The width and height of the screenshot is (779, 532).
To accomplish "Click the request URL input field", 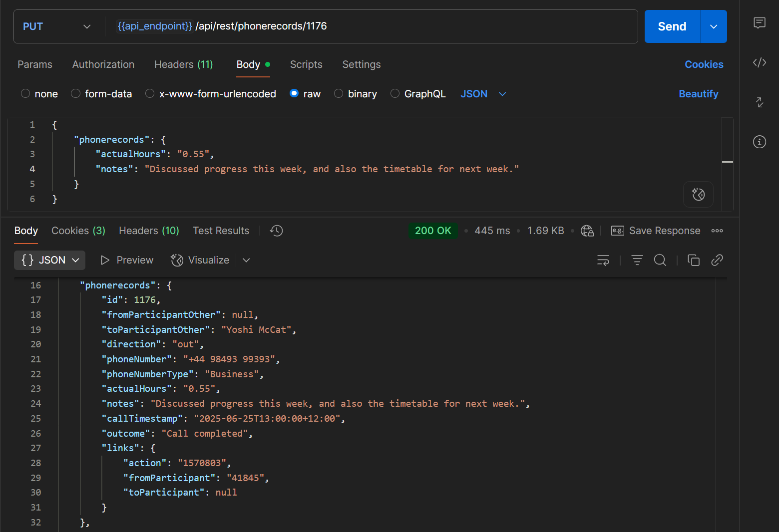I will [x=372, y=26].
